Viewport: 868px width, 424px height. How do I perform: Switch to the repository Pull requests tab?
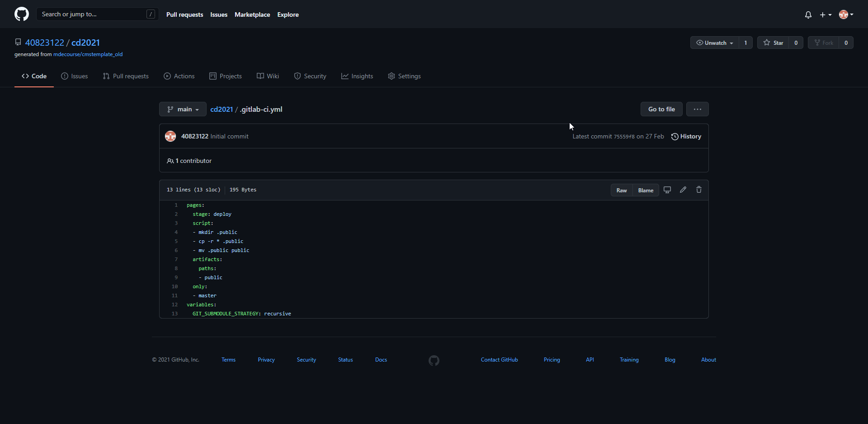[x=126, y=76]
